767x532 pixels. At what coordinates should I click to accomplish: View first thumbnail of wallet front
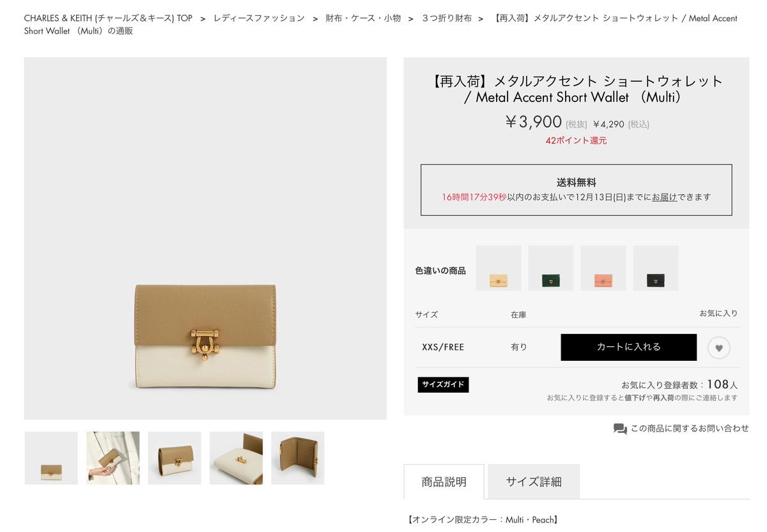coord(51,458)
